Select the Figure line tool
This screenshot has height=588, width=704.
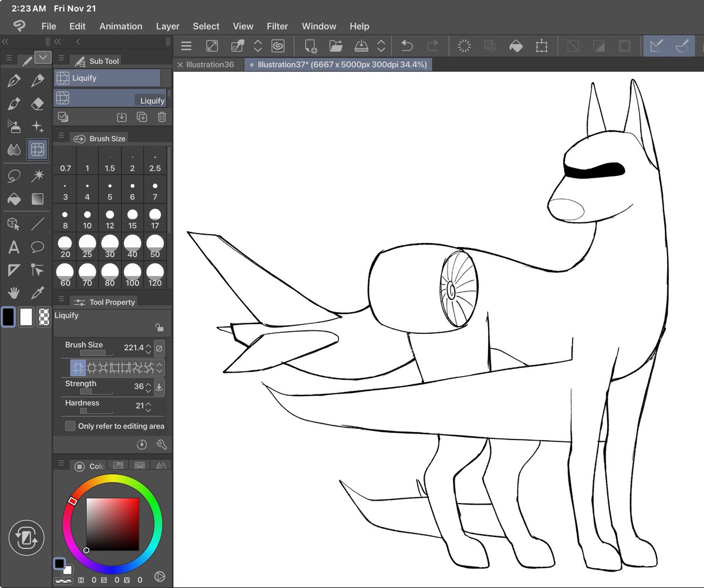pos(38,224)
